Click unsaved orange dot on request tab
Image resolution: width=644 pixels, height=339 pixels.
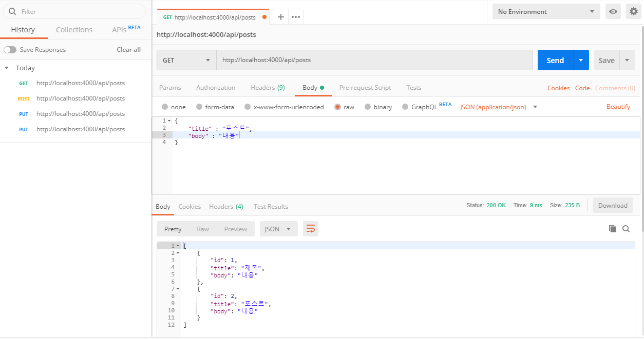tap(264, 17)
